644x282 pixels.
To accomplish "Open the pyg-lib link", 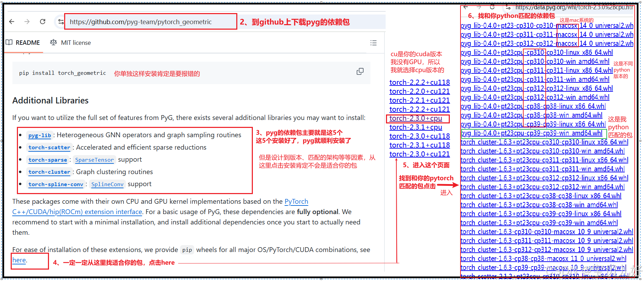I will click(x=40, y=135).
